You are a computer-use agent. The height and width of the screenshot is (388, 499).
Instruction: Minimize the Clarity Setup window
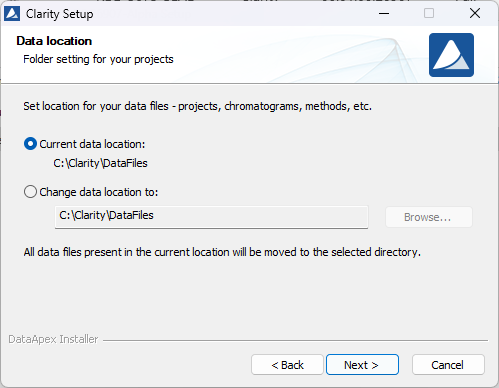click(384, 14)
